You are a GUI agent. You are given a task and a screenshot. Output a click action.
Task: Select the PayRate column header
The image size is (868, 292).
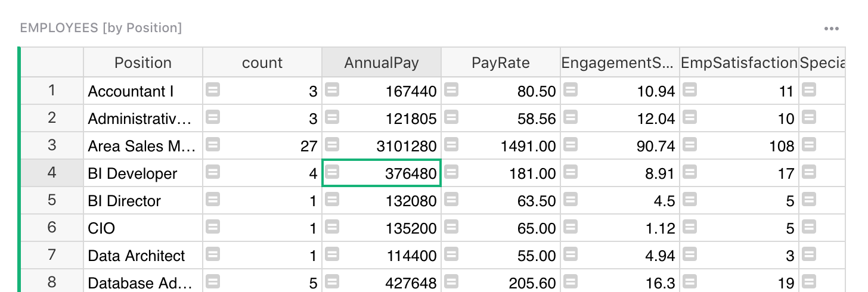click(x=501, y=63)
